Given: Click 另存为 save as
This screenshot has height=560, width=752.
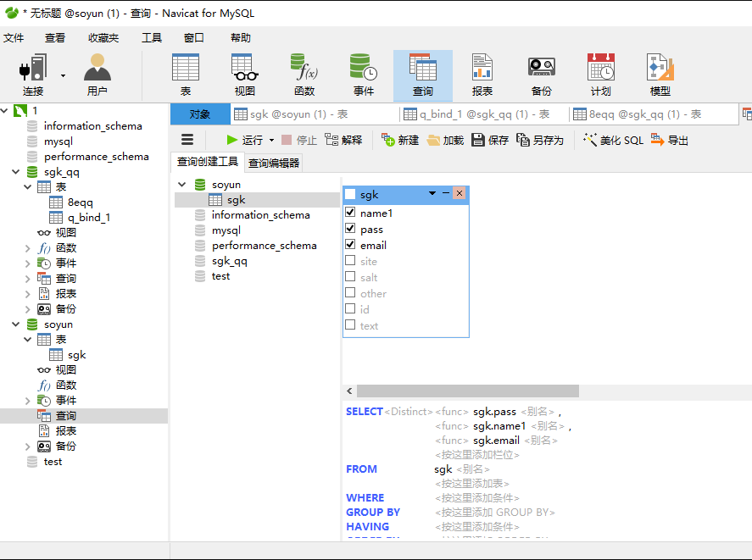Looking at the screenshot, I should [540, 140].
